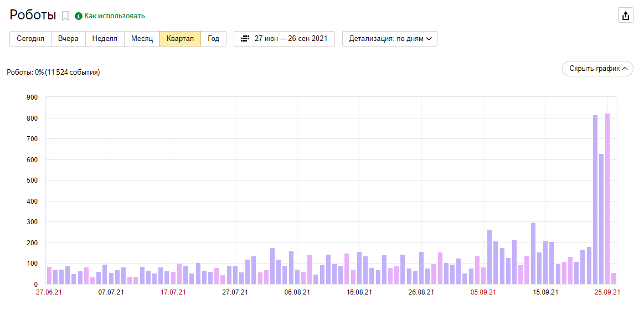Screen dimensions: 644x315
Task: Switch to Вчера period
Action: click(x=68, y=39)
